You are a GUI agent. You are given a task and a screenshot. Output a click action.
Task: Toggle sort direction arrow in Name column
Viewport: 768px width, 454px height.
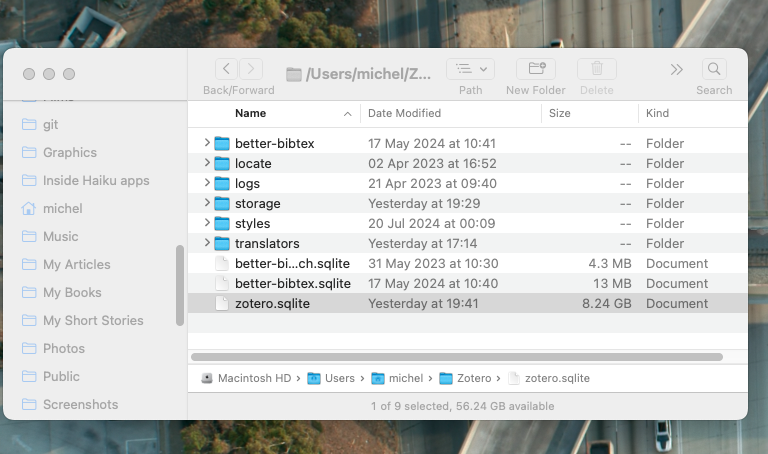point(347,114)
